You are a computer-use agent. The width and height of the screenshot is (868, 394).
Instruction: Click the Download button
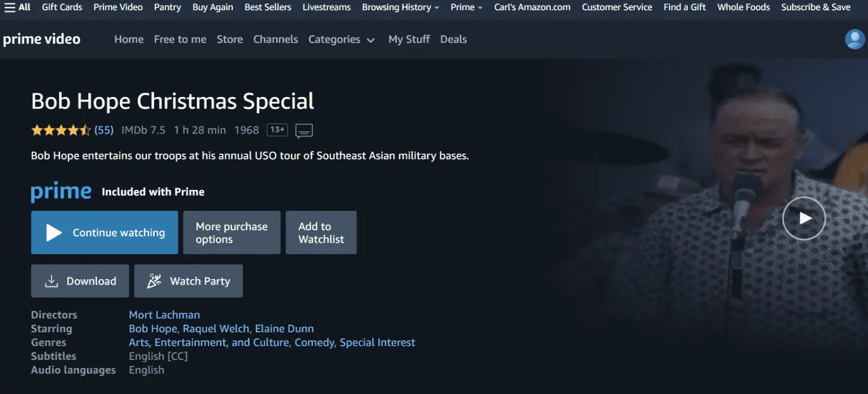pos(80,281)
